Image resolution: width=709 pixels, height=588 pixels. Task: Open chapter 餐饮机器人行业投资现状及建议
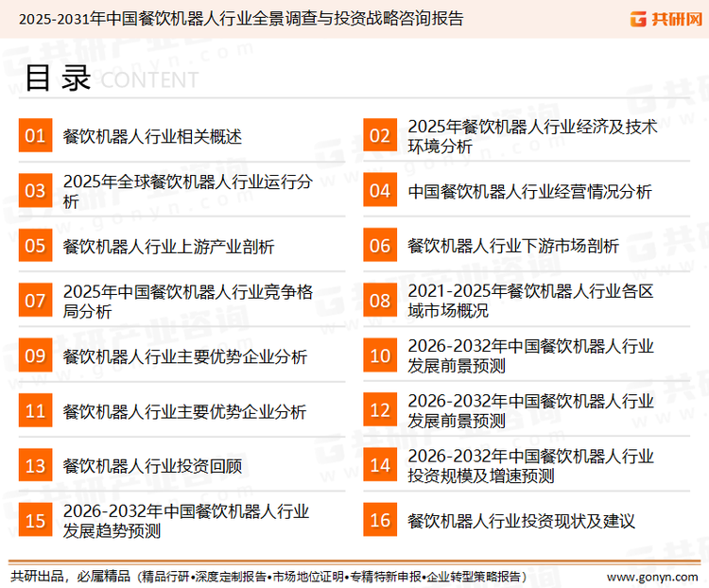click(x=521, y=521)
